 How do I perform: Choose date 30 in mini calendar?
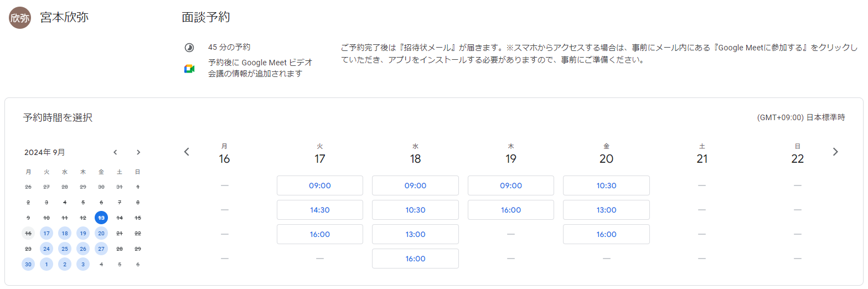(28, 264)
